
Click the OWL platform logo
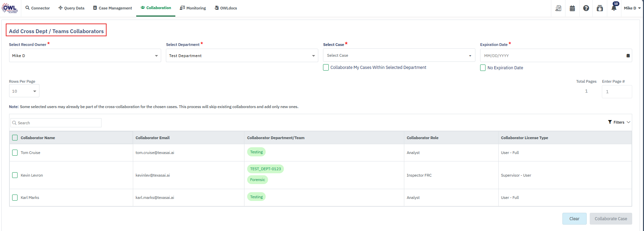point(9,8)
